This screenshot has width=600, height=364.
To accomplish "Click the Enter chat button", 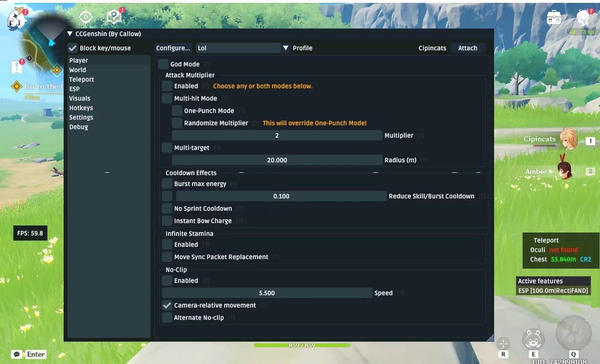I will 36,355.
